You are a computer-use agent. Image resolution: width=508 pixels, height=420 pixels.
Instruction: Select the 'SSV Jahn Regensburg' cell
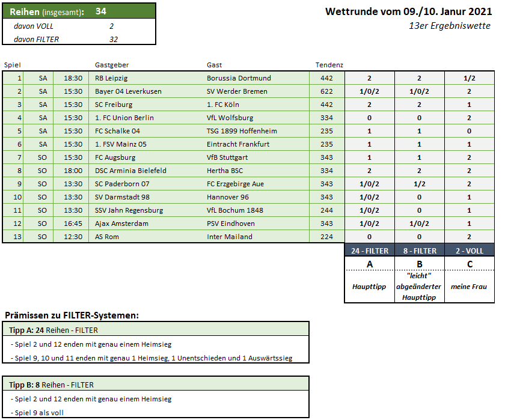(129, 210)
